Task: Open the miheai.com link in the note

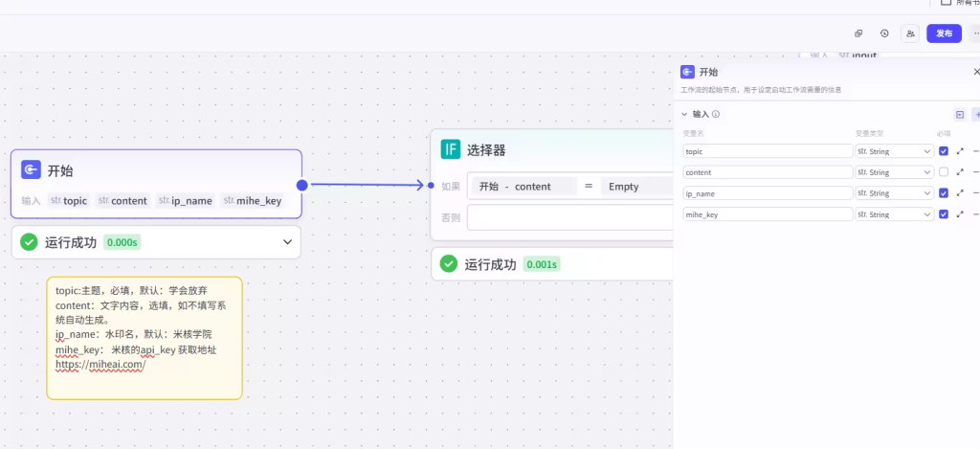Action: [x=100, y=365]
